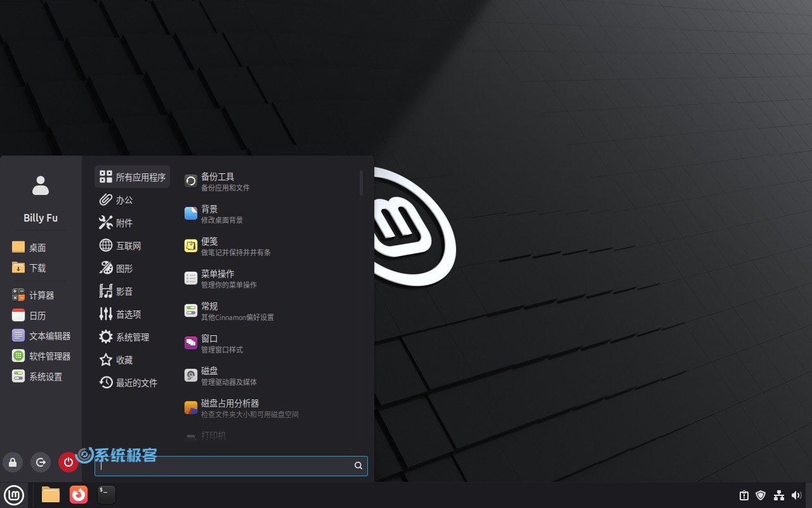Launch Firefox from the taskbar
812x508 pixels.
pyautogui.click(x=79, y=495)
